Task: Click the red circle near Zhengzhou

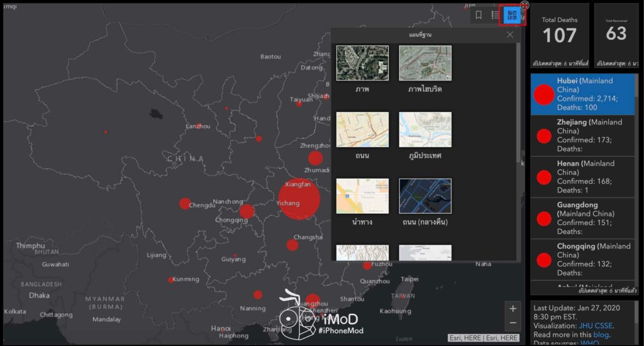Action: (315, 158)
